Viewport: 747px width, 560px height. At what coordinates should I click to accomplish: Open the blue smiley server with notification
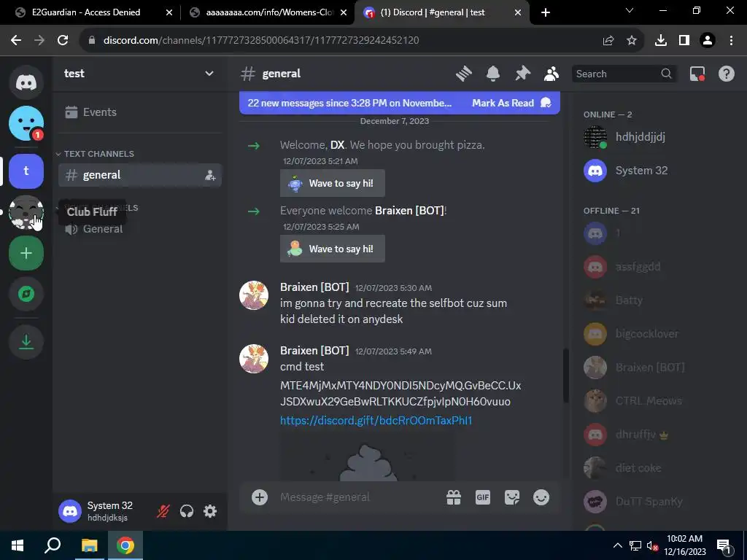click(x=26, y=123)
